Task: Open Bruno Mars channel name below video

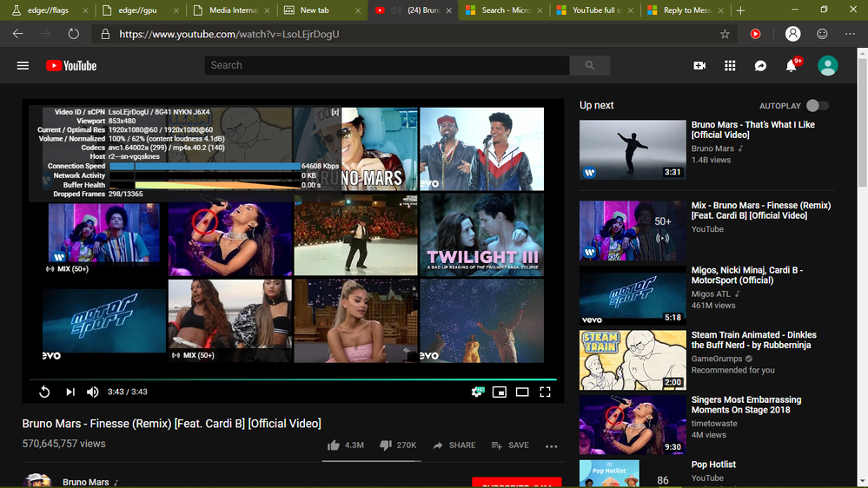Action: [86, 482]
